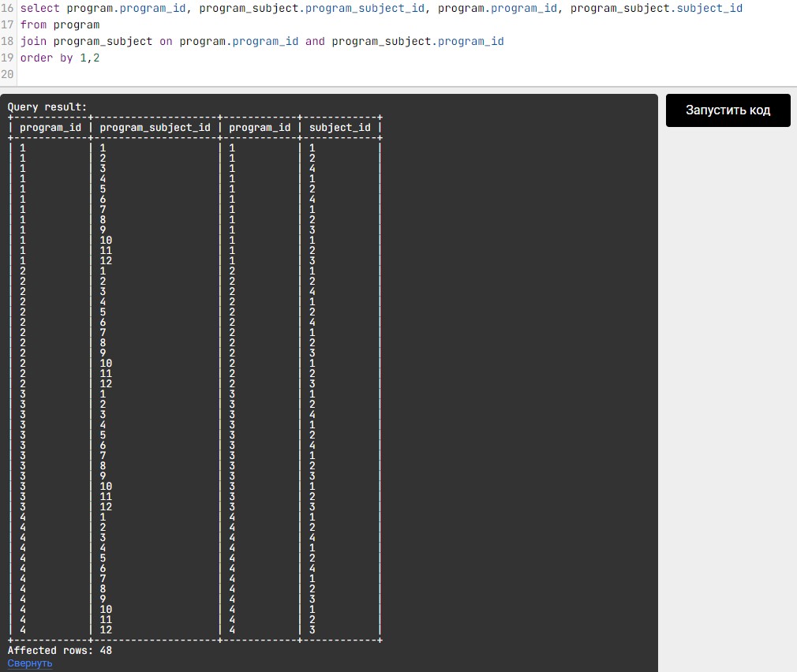Click the order by clause on line 19
This screenshot has width=797, height=672.
click(47, 58)
